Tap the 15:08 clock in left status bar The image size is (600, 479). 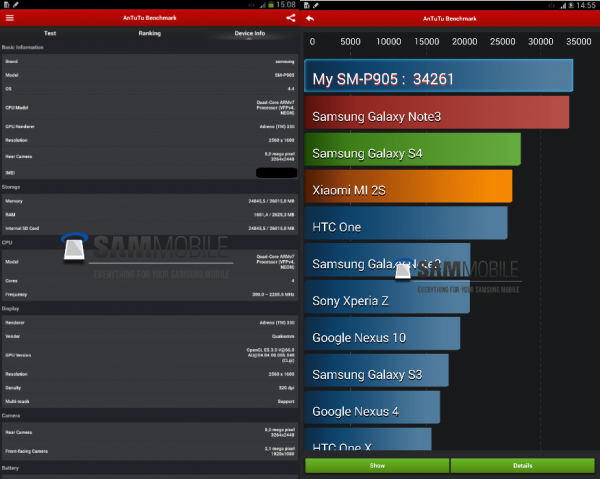(286, 5)
